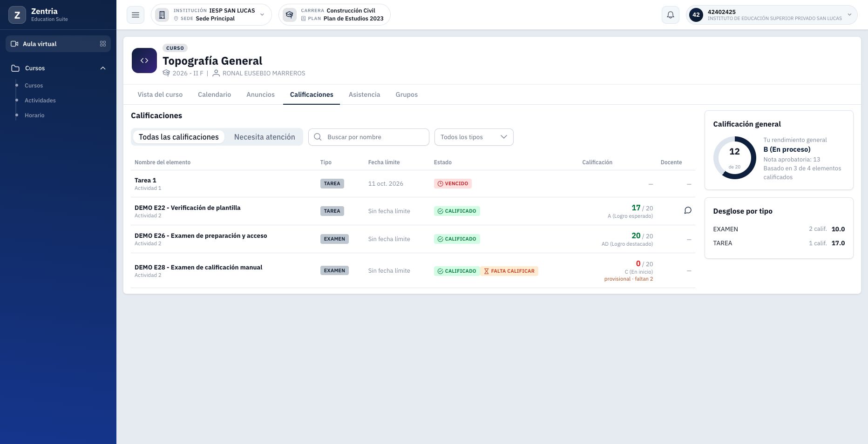Viewport: 868px width, 444px height.
Task: Focus the Buscar por nombre field
Action: coord(369,137)
